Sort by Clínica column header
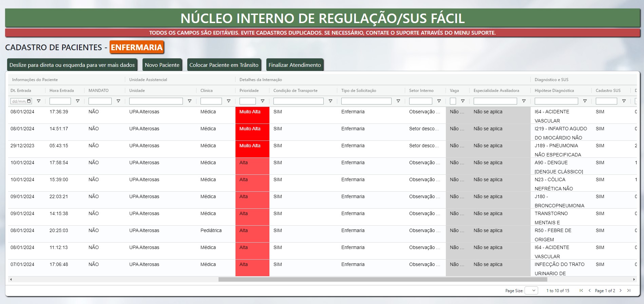This screenshot has width=644, height=304. (x=207, y=91)
